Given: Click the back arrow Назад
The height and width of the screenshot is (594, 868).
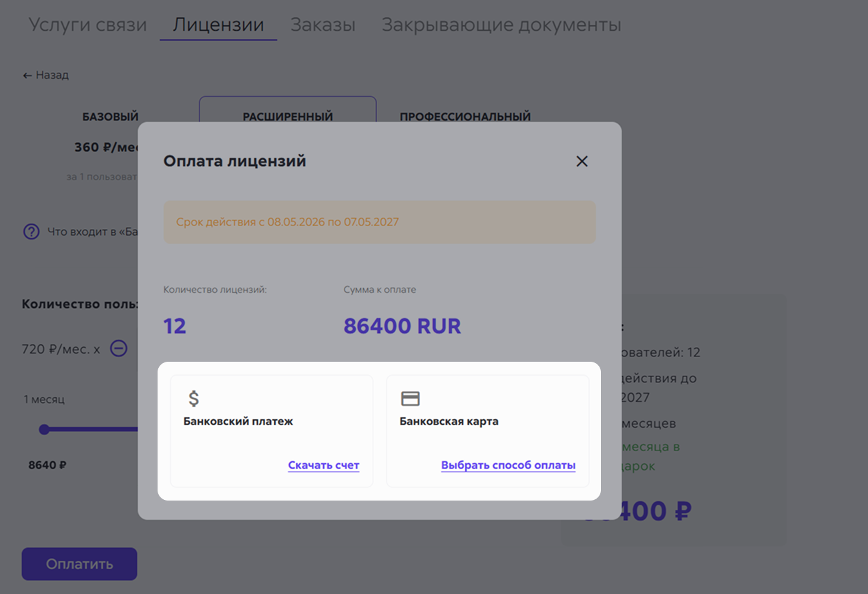Looking at the screenshot, I should coord(45,75).
